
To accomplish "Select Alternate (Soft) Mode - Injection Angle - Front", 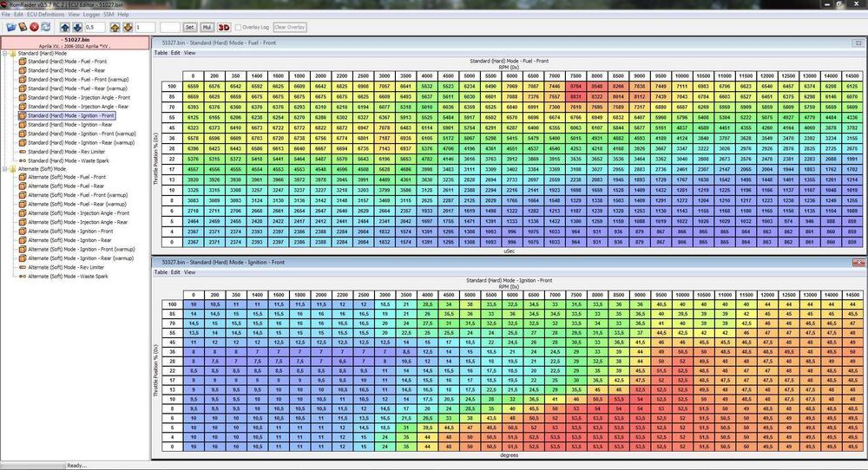I will tap(79, 213).
